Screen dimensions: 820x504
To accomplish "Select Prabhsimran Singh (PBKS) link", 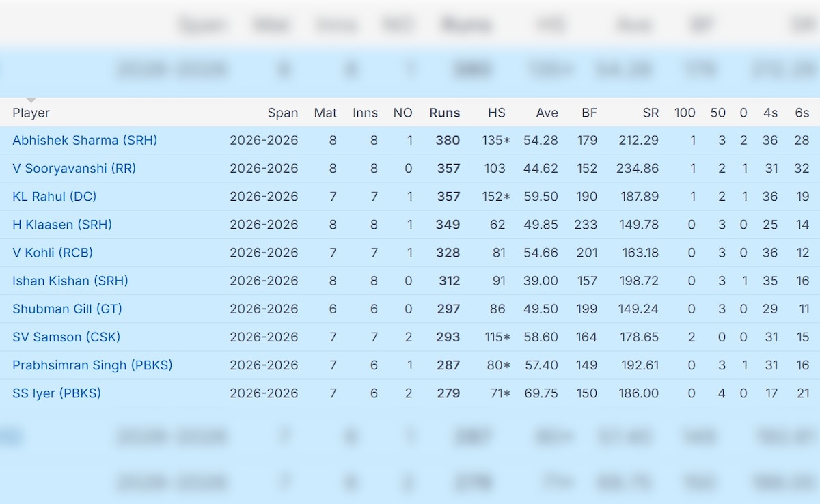I will coord(92,365).
